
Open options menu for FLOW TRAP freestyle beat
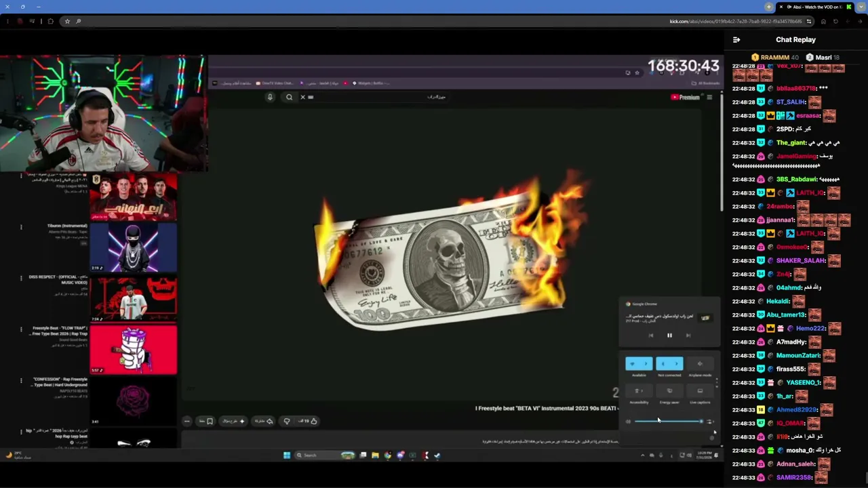21,329
